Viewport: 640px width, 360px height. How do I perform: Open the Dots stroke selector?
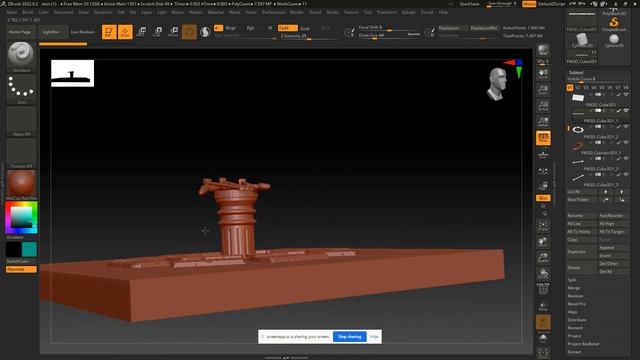21,89
